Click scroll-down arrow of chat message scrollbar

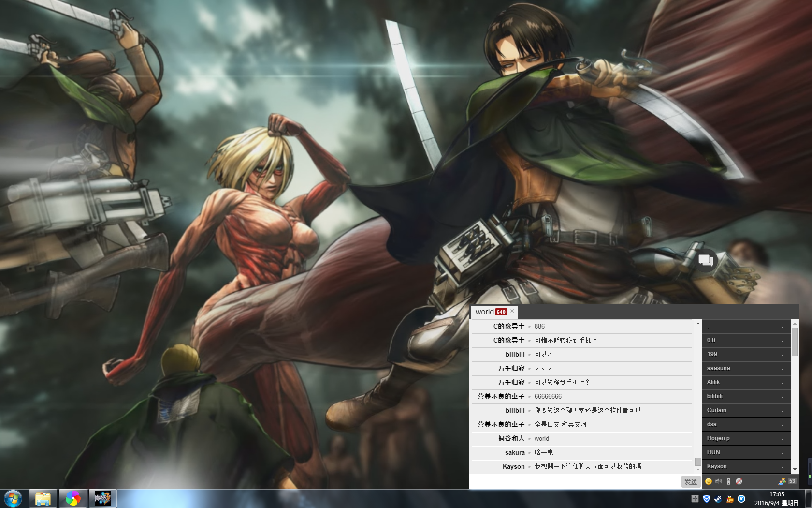(698, 470)
